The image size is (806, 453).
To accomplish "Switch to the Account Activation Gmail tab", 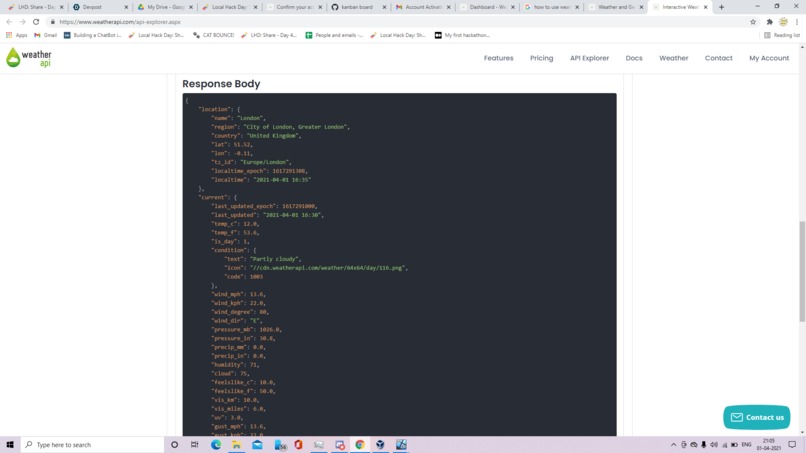I will coord(423,7).
